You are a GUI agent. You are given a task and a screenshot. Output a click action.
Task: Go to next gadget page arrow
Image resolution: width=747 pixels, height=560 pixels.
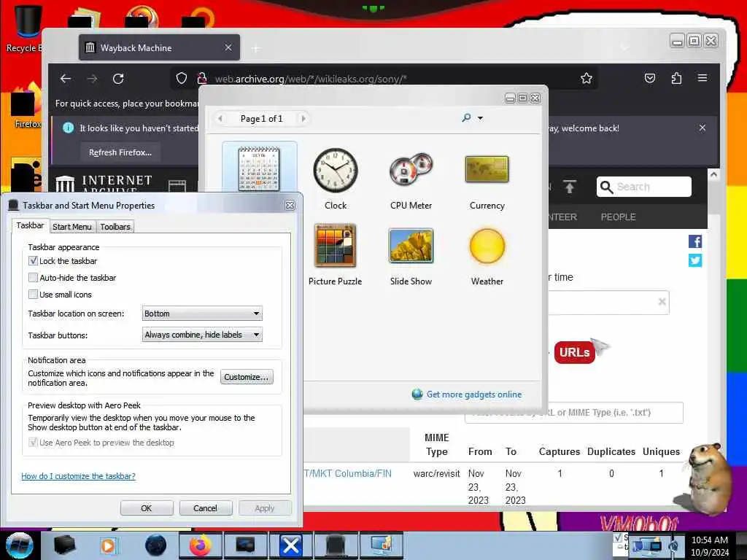click(303, 119)
